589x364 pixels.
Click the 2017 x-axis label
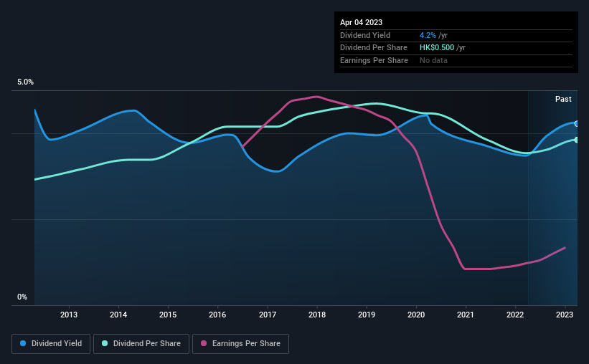pos(268,315)
